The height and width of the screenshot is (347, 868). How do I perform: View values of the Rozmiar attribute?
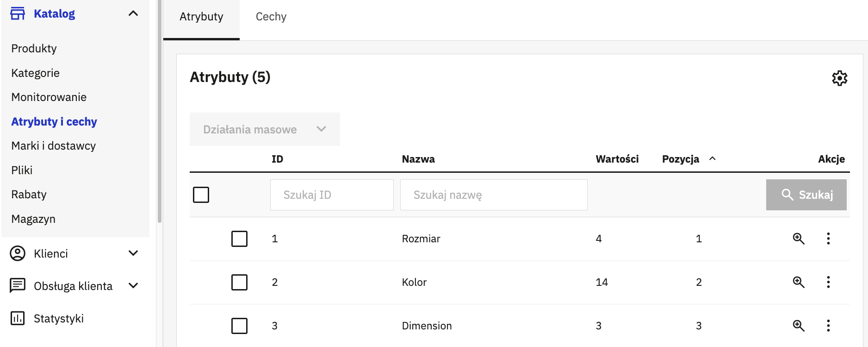pos(799,239)
